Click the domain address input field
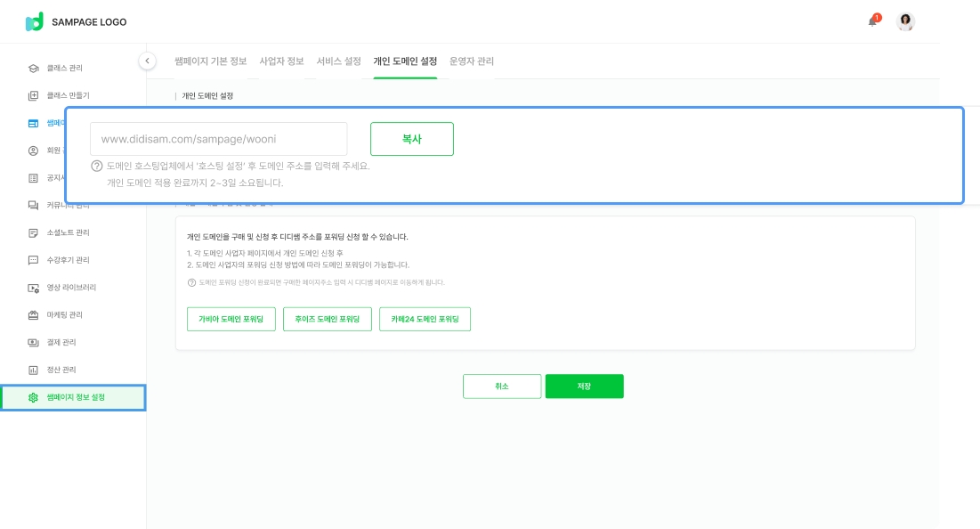 pos(218,139)
